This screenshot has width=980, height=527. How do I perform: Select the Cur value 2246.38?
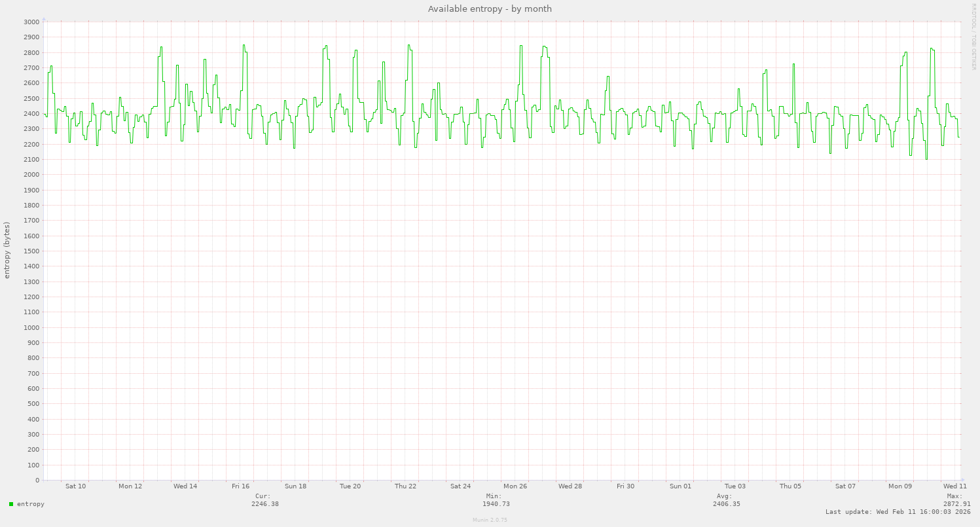point(264,504)
